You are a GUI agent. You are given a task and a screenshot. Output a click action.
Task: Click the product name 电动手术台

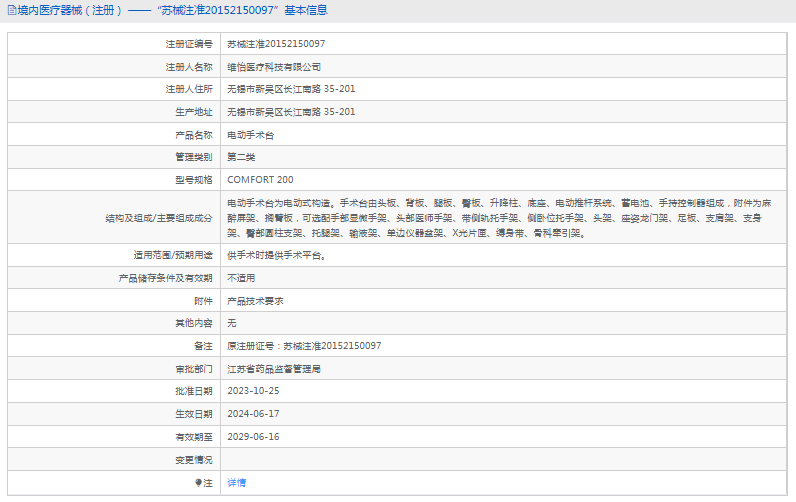pyautogui.click(x=251, y=135)
